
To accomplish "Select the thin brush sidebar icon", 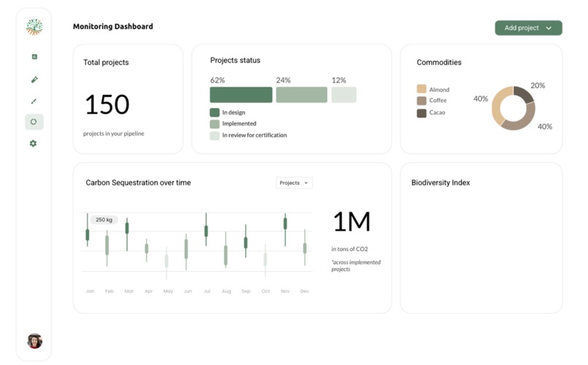I will coord(34,101).
